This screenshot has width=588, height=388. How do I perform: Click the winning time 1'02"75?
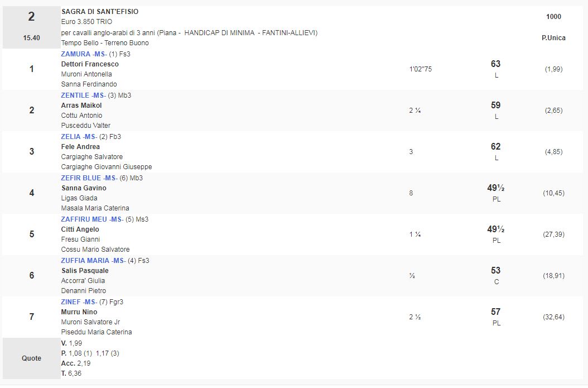(x=420, y=69)
